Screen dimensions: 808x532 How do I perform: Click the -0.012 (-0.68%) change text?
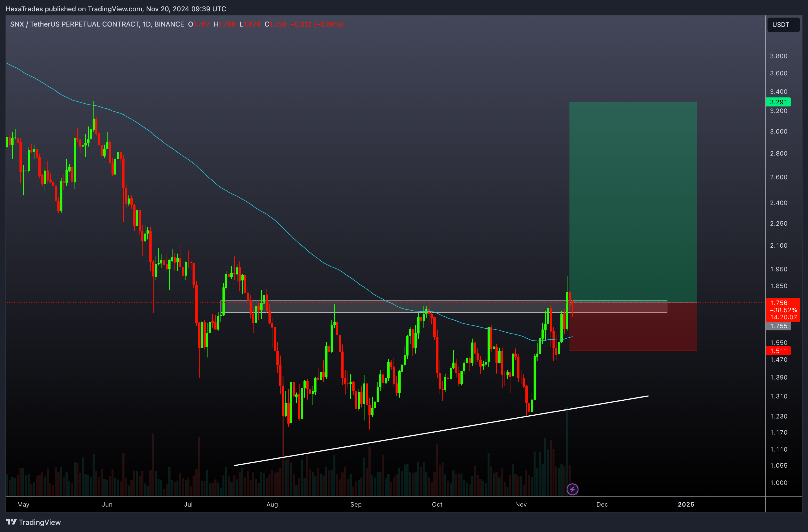pos(317,24)
